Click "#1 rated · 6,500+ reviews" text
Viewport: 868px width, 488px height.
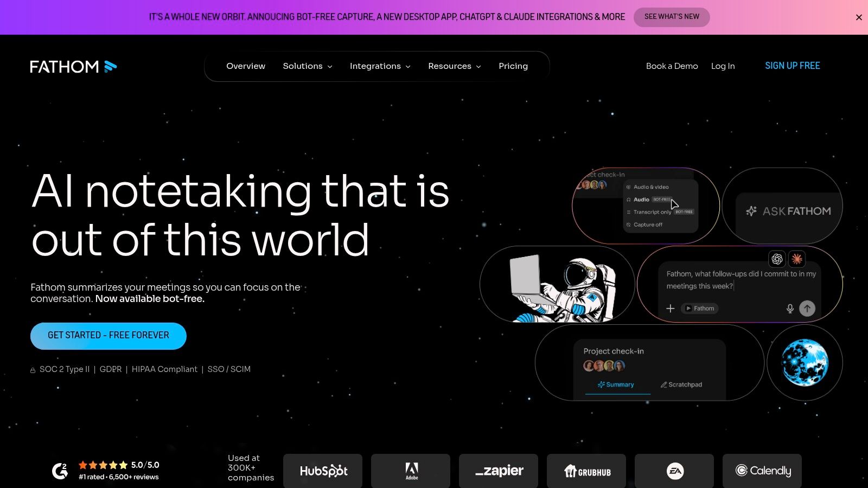click(119, 477)
